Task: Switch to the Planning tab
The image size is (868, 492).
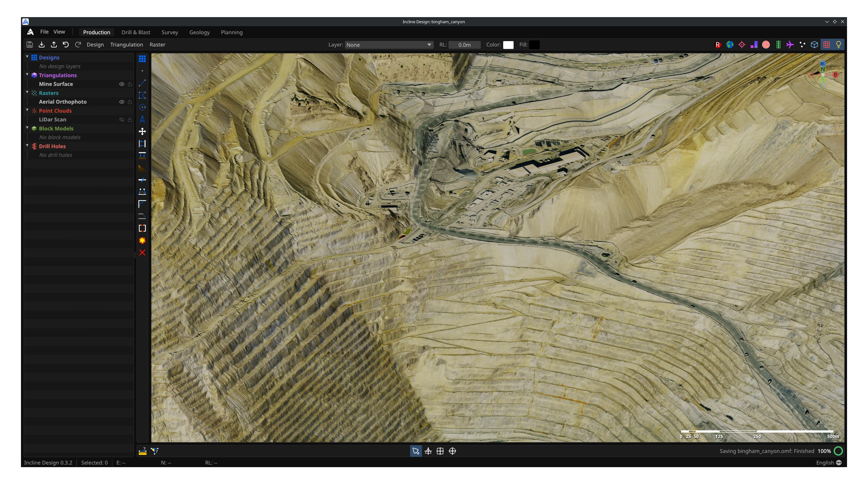Action: point(232,32)
